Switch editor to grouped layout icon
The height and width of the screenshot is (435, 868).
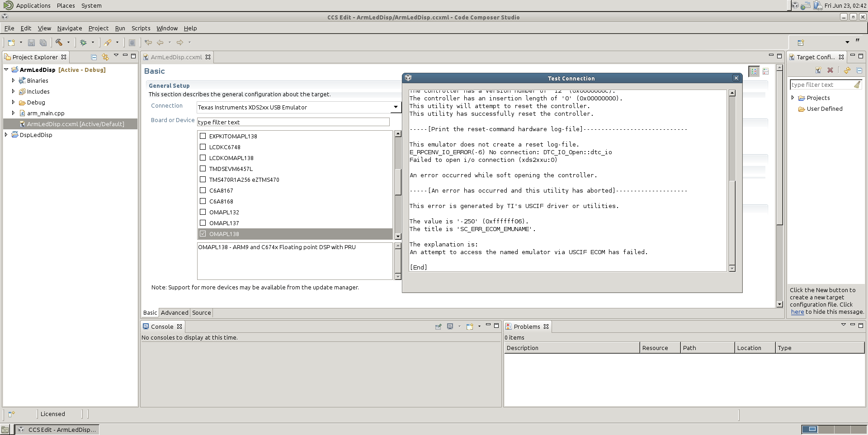coord(754,71)
